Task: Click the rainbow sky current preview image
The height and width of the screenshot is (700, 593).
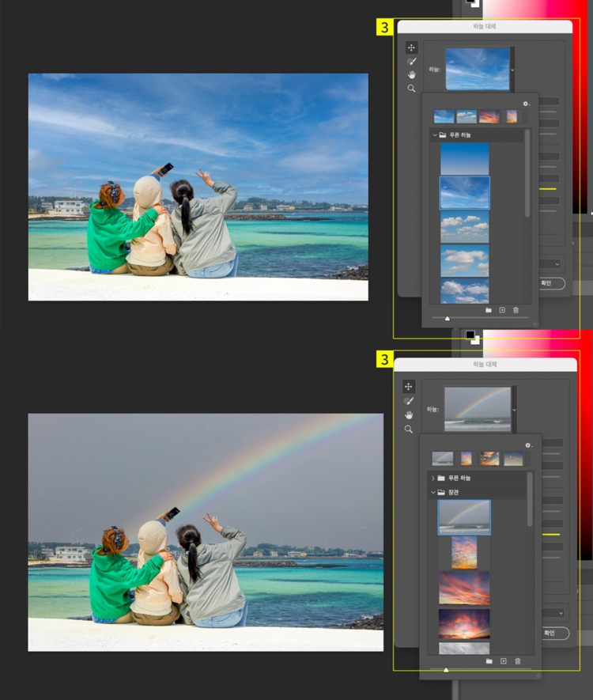Action: (x=478, y=410)
